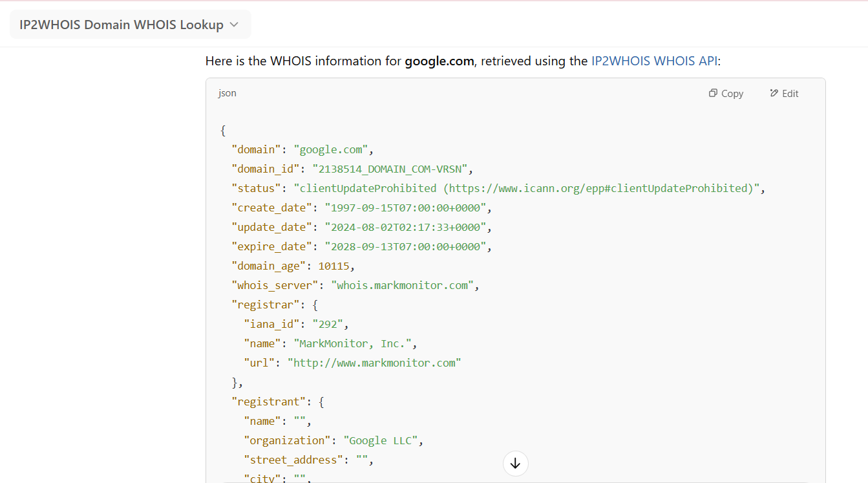Screen dimensions: 868x483
Task: Click the json language label
Action: click(x=228, y=93)
